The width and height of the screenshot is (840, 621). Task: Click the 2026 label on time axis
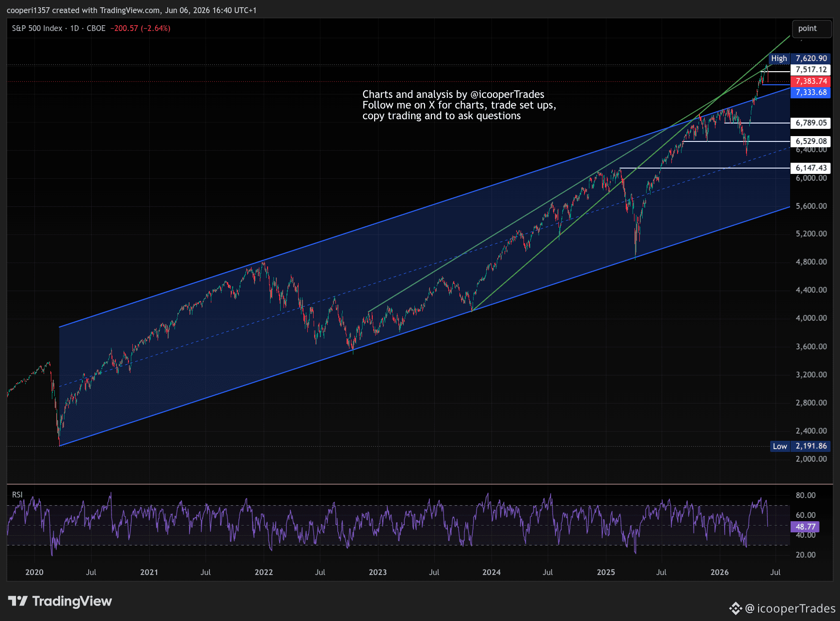click(x=720, y=572)
